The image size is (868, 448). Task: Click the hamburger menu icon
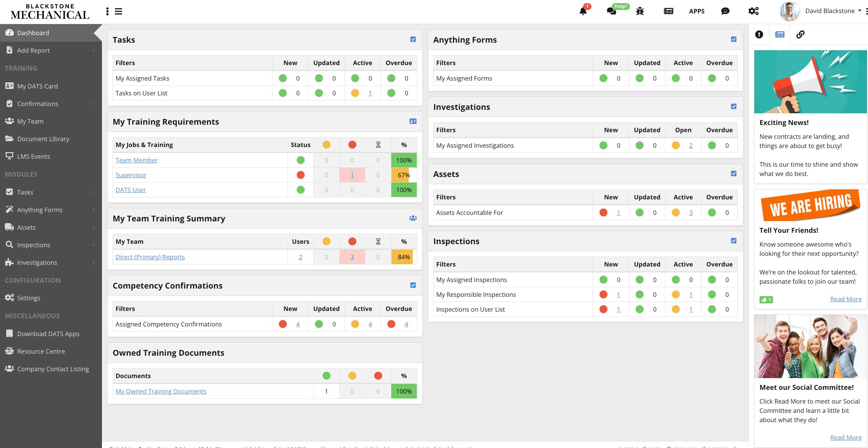tap(118, 11)
